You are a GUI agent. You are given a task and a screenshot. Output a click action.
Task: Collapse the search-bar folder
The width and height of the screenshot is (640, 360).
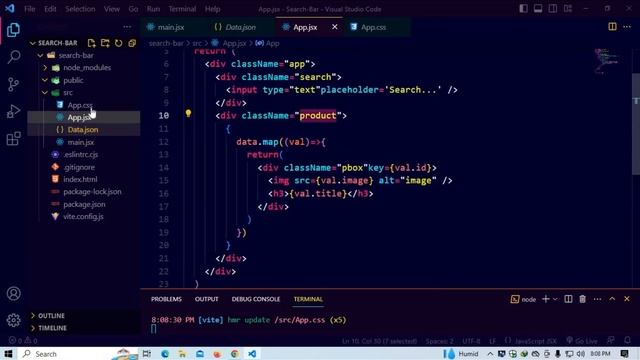pyautogui.click(x=40, y=55)
